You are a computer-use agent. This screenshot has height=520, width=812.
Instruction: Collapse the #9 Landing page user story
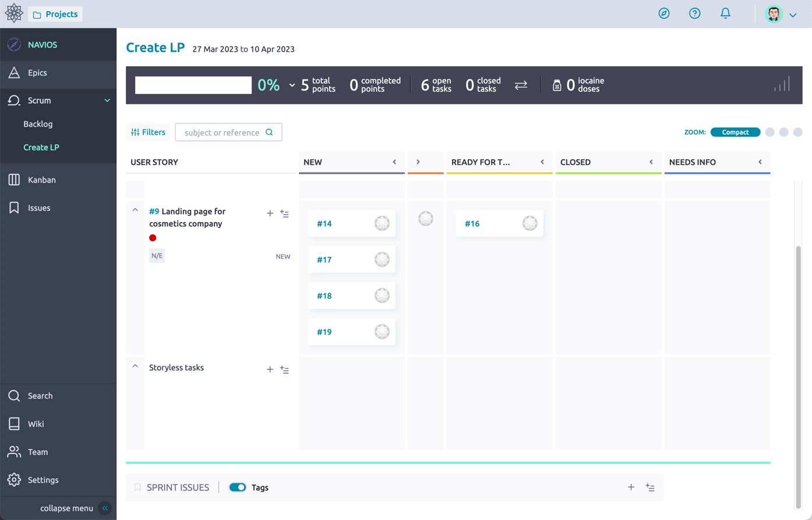[x=135, y=210]
